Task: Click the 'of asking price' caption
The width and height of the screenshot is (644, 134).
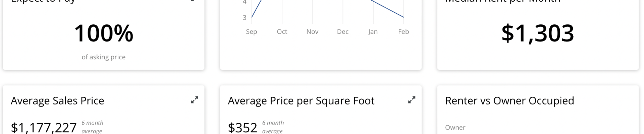Action: [x=104, y=57]
